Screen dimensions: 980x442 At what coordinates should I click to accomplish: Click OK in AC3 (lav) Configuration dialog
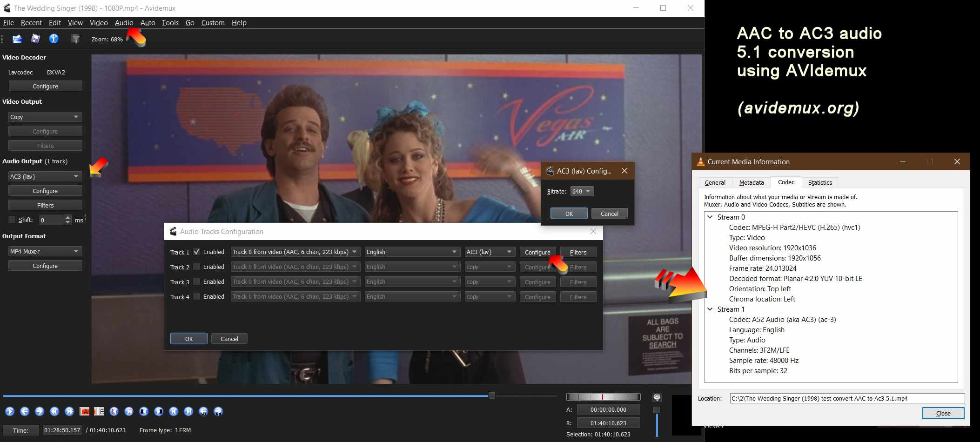pyautogui.click(x=569, y=214)
